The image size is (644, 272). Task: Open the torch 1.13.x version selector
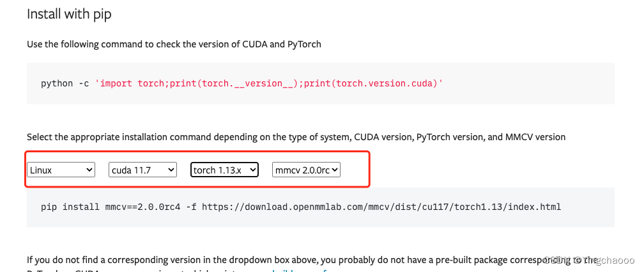tap(224, 170)
